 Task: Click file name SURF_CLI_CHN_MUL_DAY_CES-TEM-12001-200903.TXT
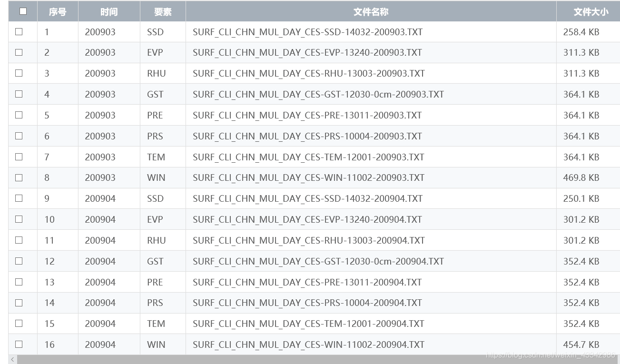[x=308, y=157]
